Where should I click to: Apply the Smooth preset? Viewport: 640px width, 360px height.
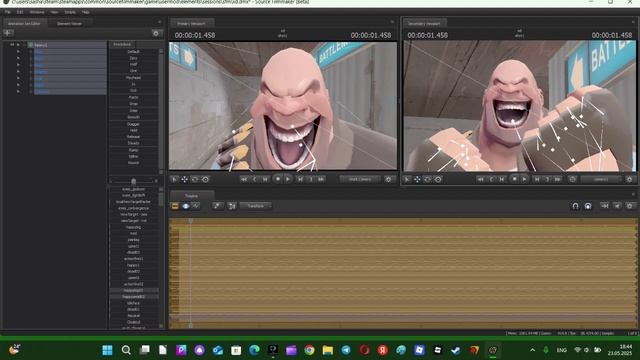tap(133, 117)
